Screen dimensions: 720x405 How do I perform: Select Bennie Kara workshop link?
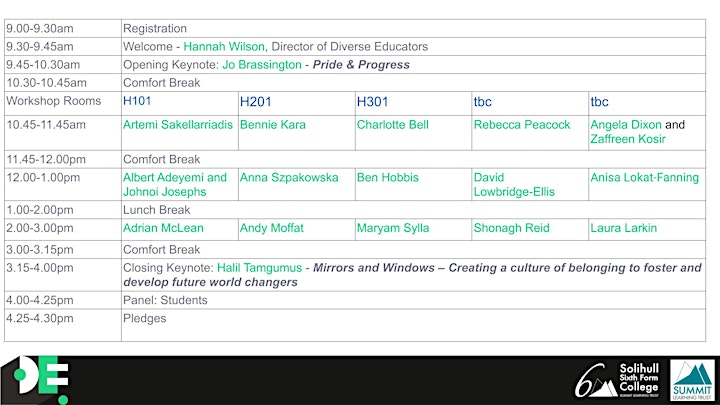coord(273,125)
